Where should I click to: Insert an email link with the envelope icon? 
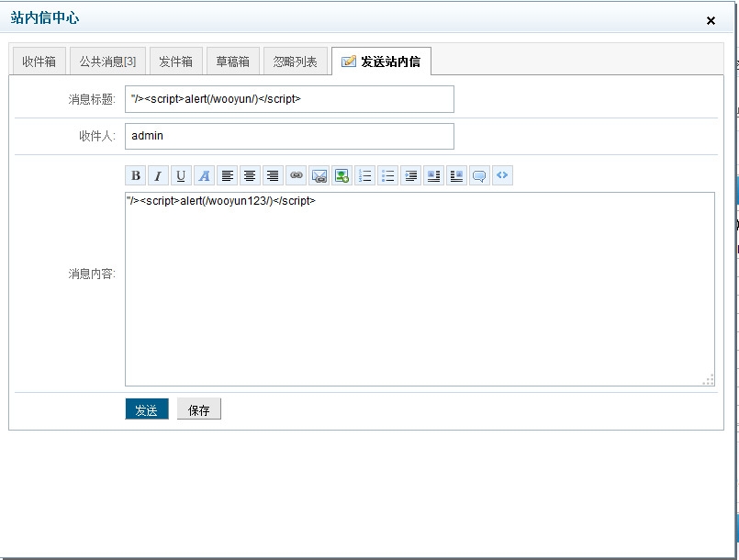tap(319, 176)
